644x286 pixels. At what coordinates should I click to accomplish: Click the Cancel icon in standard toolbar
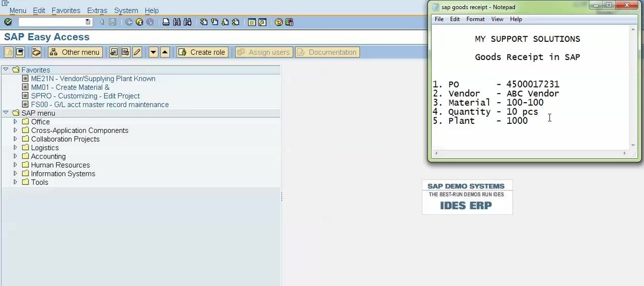(150, 22)
